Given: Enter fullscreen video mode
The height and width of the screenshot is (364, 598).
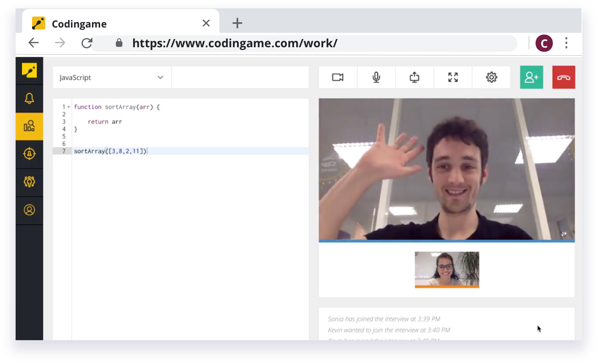Looking at the screenshot, I should (453, 77).
